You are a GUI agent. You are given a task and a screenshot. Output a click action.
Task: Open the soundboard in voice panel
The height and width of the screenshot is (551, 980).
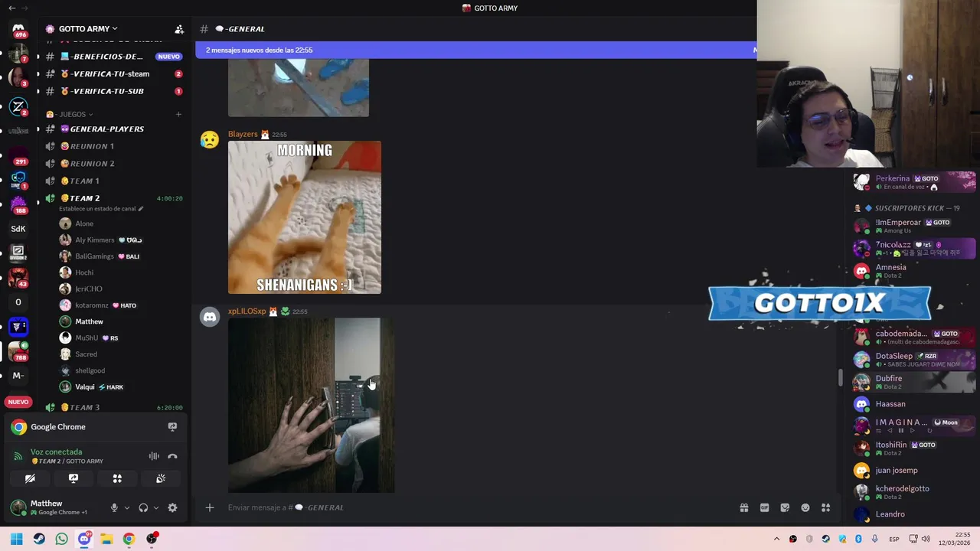click(x=161, y=478)
